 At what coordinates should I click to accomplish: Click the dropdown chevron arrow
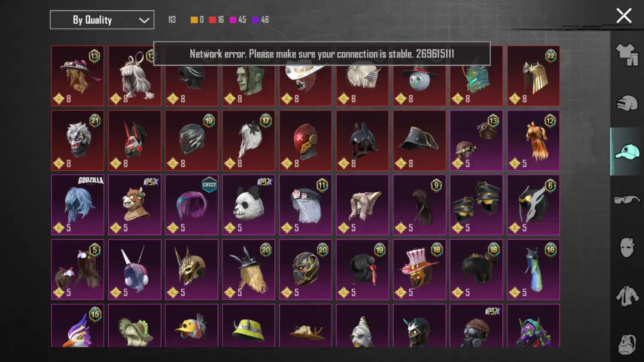click(x=144, y=20)
